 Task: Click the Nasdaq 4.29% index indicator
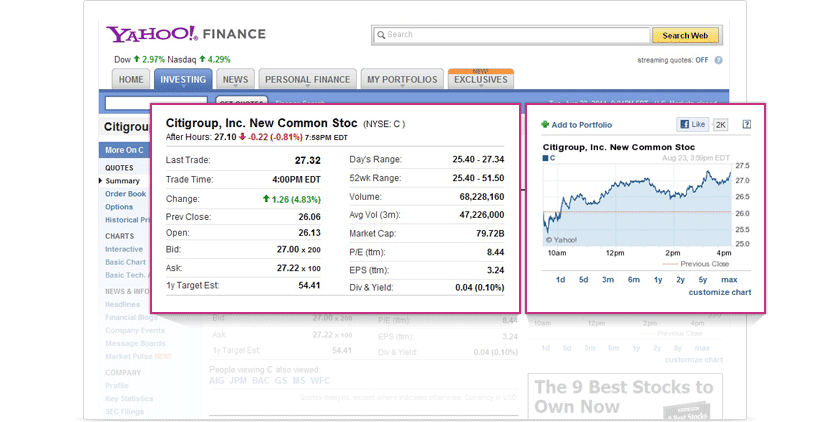coord(199,59)
